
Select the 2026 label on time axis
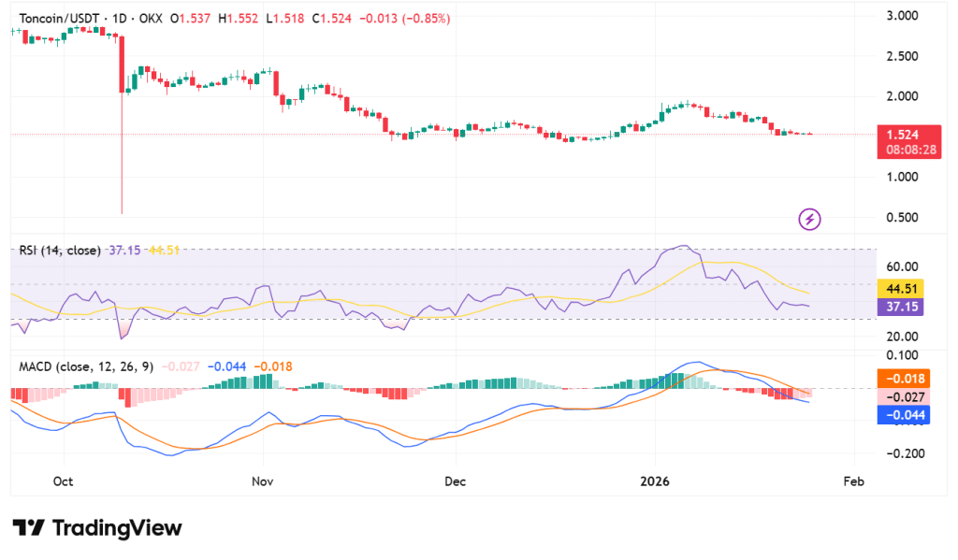(654, 482)
